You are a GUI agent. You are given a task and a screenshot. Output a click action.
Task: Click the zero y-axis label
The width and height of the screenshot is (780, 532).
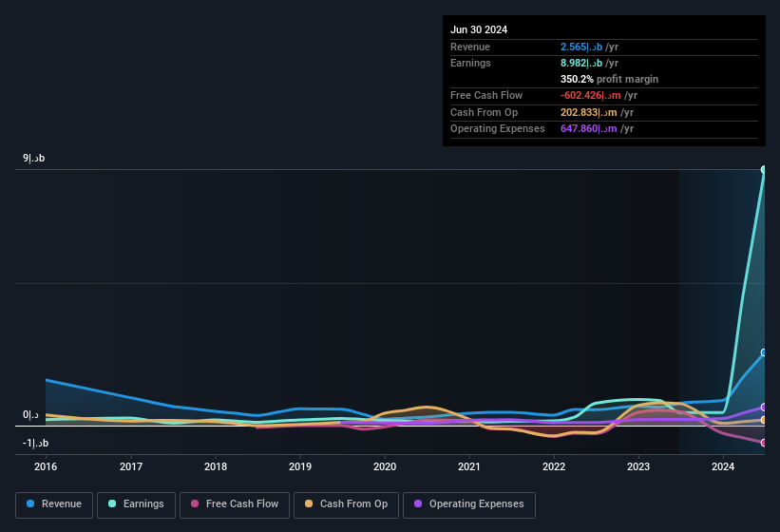click(30, 414)
